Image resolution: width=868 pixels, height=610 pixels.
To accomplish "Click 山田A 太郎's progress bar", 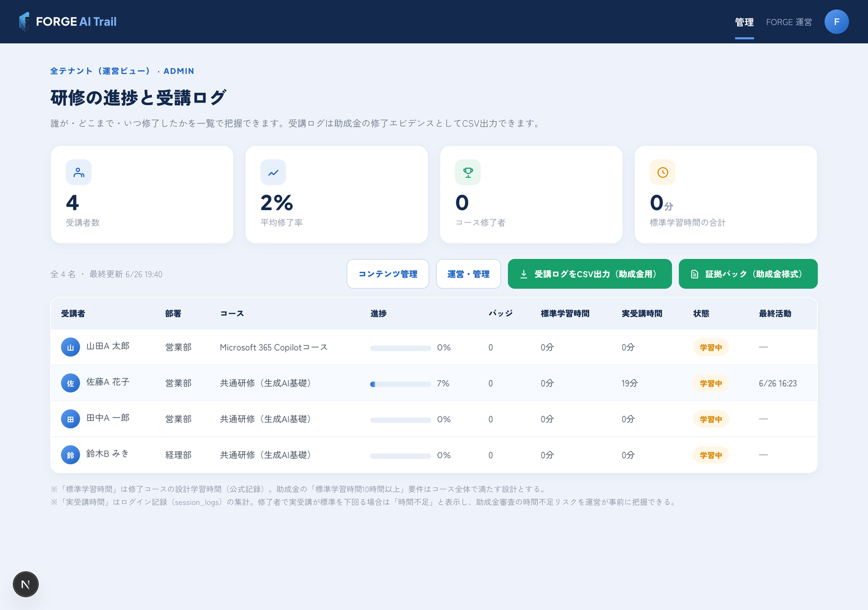I will coord(400,348).
